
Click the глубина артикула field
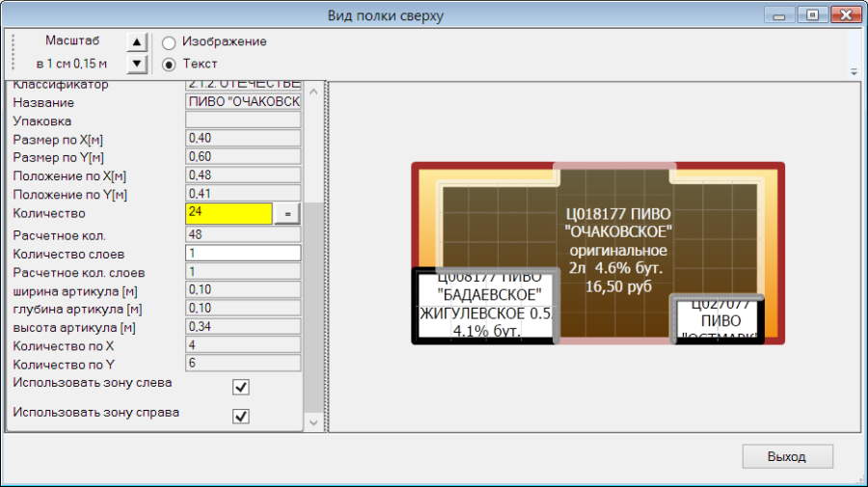pos(243,308)
